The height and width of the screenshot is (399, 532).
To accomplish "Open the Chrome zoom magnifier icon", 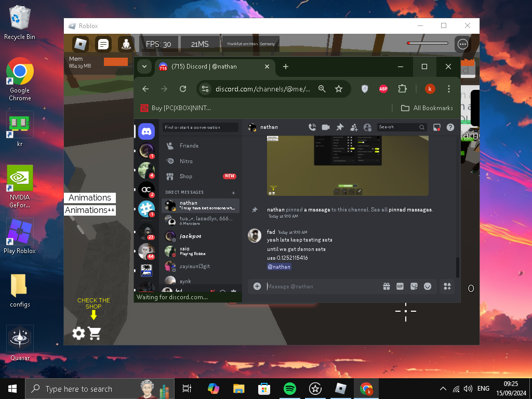I will (322, 89).
